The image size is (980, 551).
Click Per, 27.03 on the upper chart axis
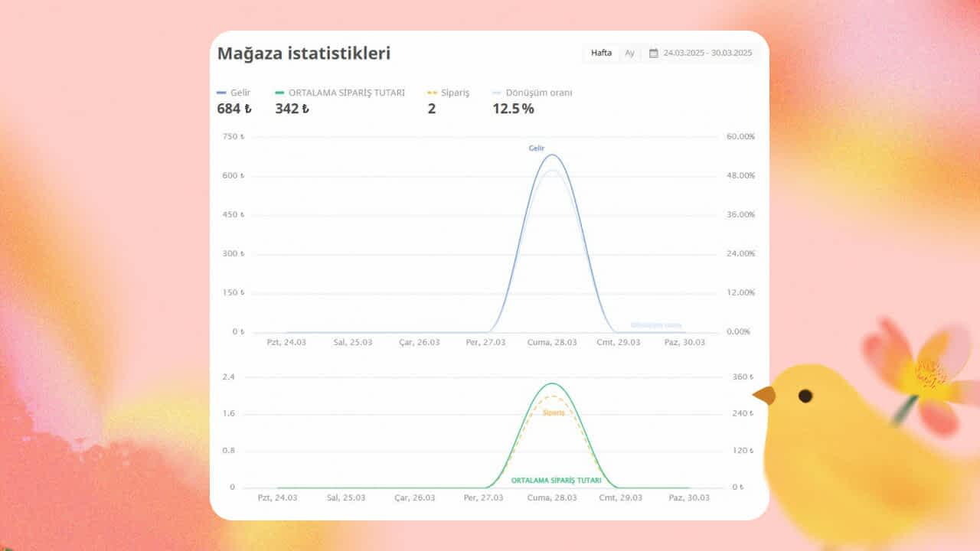click(x=485, y=342)
